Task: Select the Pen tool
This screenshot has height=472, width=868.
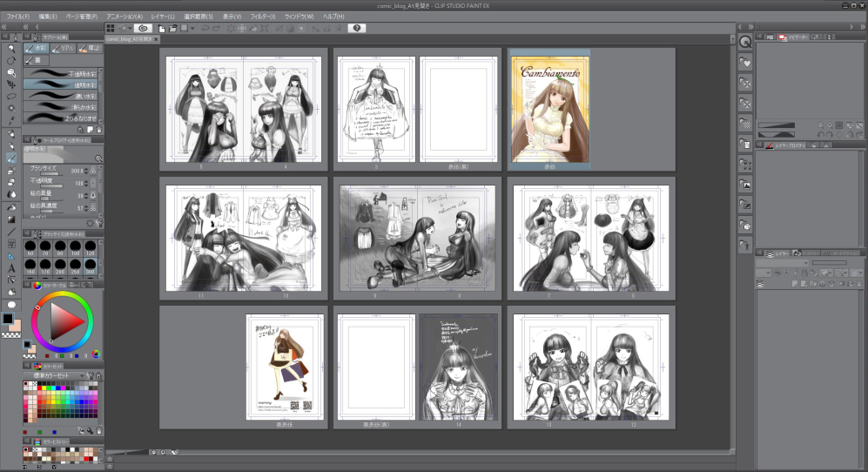Action: [x=11, y=133]
